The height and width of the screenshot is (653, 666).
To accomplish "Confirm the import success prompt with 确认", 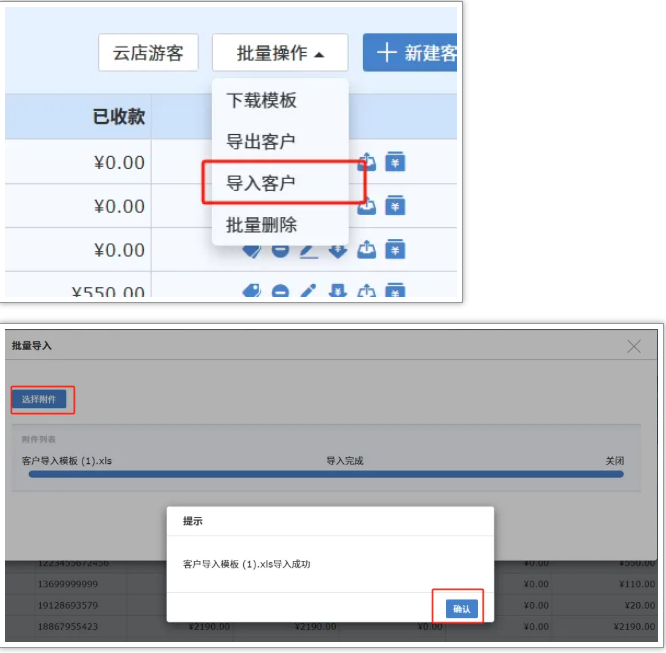I will 461,608.
